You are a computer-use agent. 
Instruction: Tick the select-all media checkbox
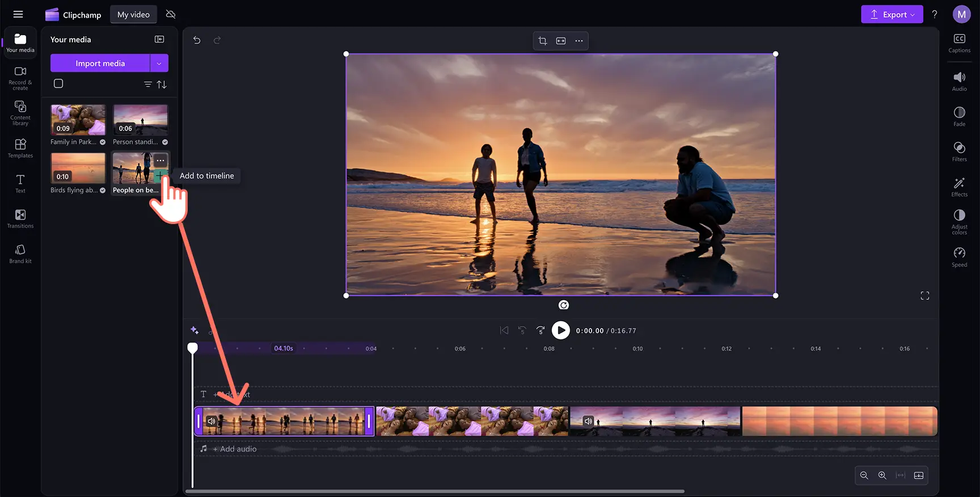click(58, 84)
